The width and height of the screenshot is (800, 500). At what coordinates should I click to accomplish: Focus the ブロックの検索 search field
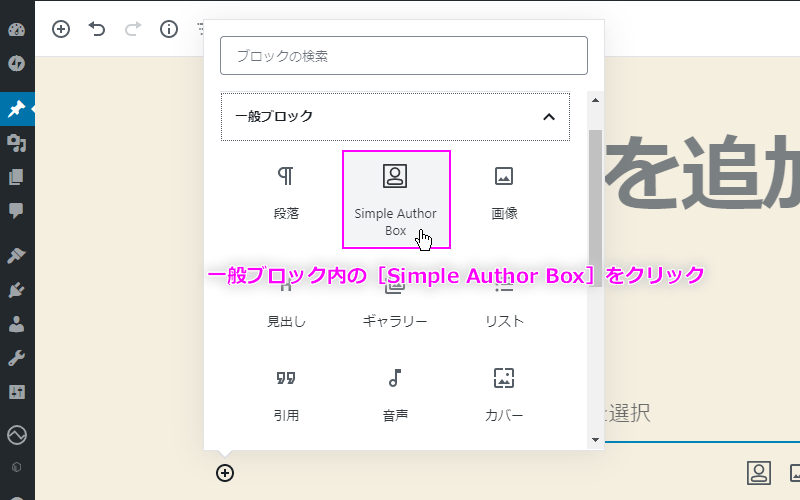point(404,56)
